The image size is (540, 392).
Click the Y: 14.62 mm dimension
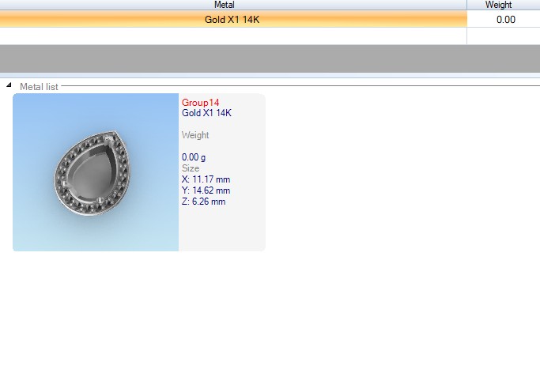point(206,190)
